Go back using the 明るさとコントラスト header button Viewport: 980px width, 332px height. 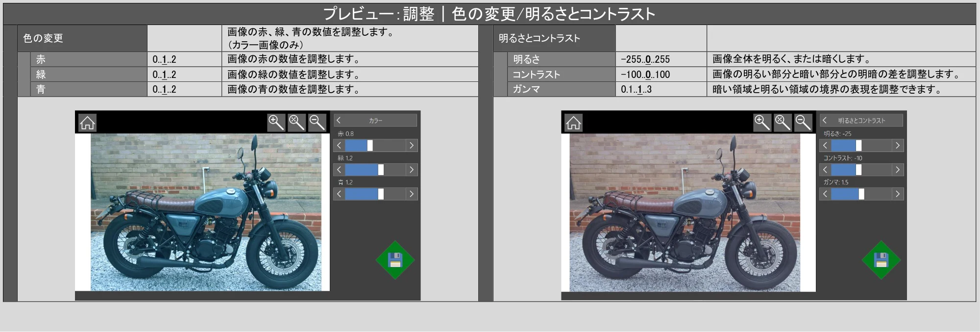pyautogui.click(x=861, y=120)
